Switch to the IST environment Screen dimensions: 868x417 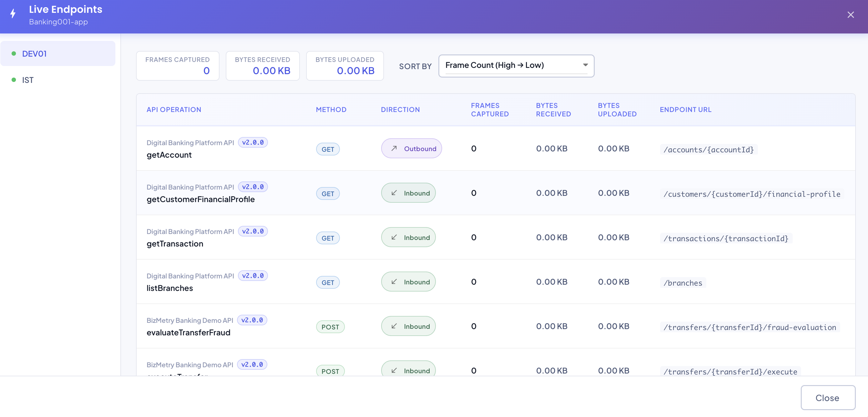58,80
